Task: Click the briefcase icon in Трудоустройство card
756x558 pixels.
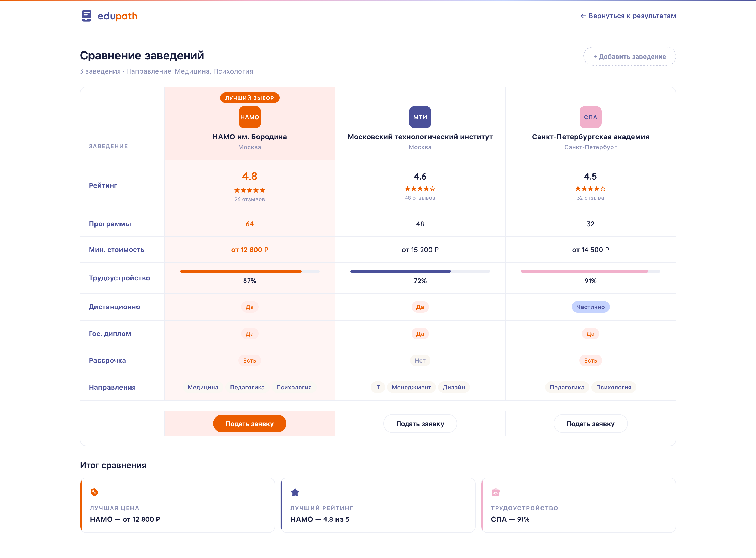Action: (x=495, y=493)
